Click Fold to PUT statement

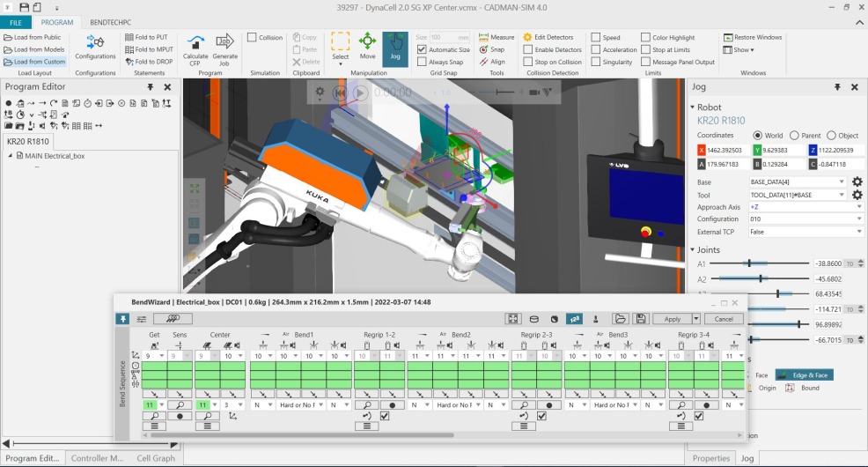pos(146,37)
